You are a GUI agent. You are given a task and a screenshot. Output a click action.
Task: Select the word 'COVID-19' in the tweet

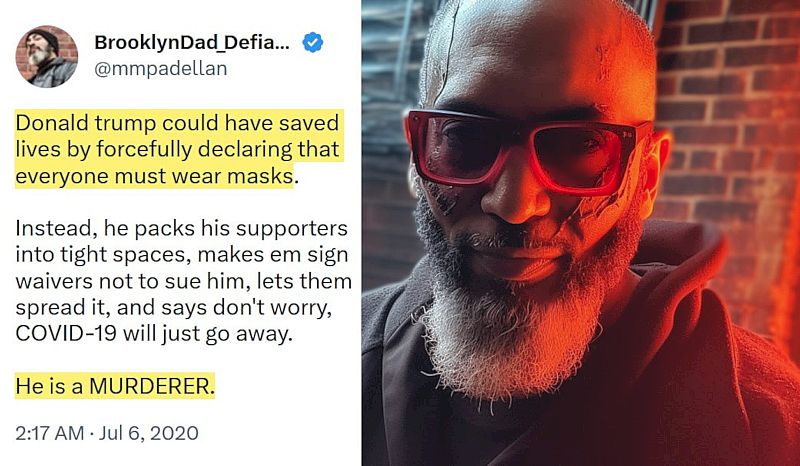pyautogui.click(x=66, y=334)
